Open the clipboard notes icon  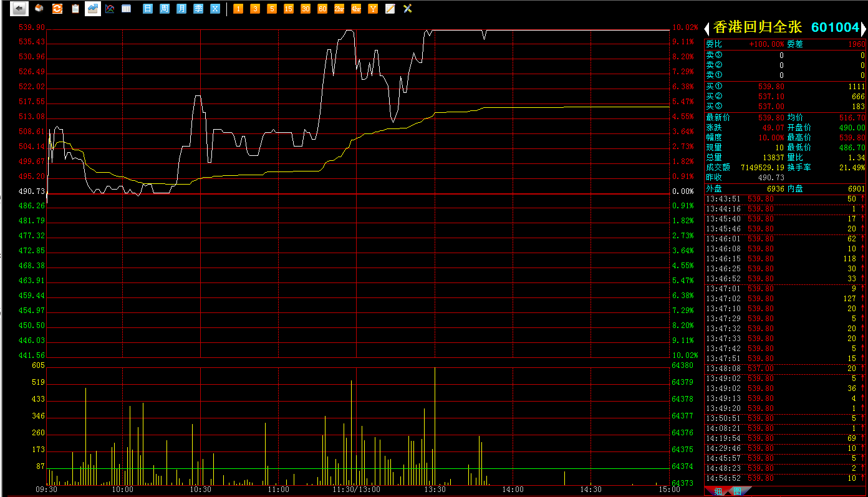pyautogui.click(x=75, y=9)
